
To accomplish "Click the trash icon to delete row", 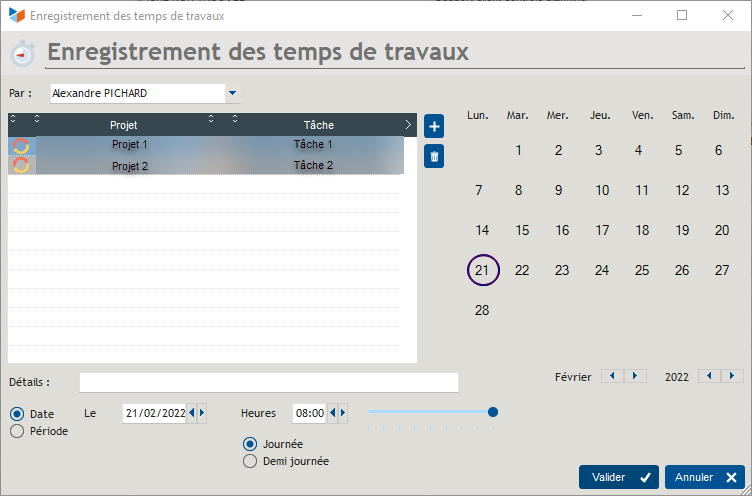I will 434,156.
